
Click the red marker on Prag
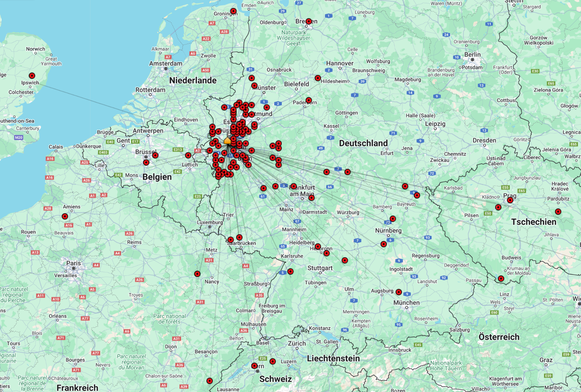(510, 200)
